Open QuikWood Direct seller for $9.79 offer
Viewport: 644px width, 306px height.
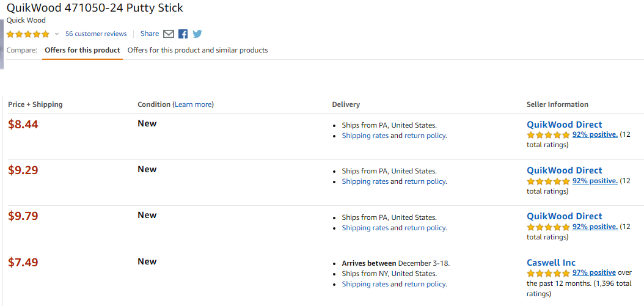click(565, 216)
